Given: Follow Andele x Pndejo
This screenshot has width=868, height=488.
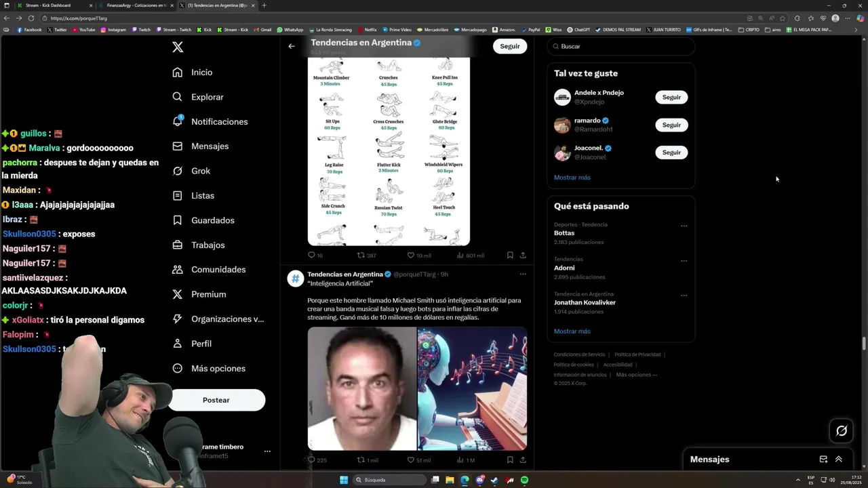Looking at the screenshot, I should [x=671, y=97].
